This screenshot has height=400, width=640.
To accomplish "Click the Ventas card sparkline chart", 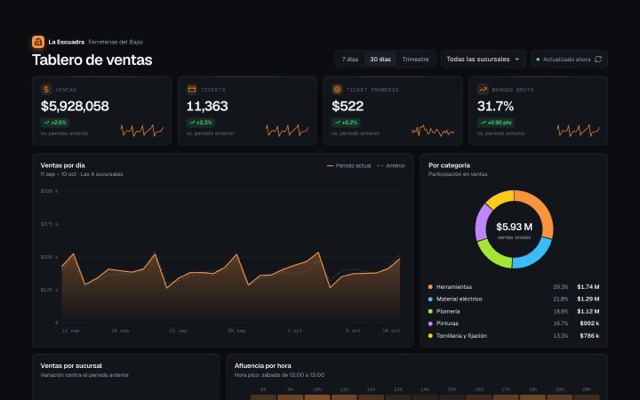I will coord(142,131).
